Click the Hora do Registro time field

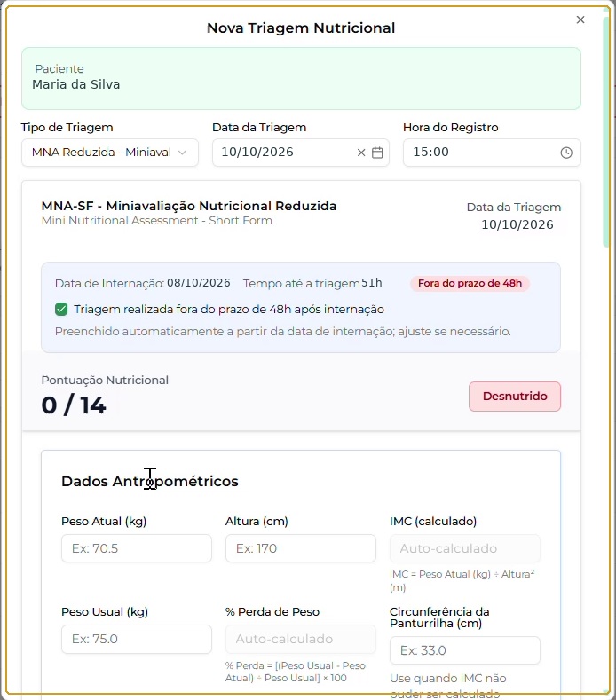[492, 153]
